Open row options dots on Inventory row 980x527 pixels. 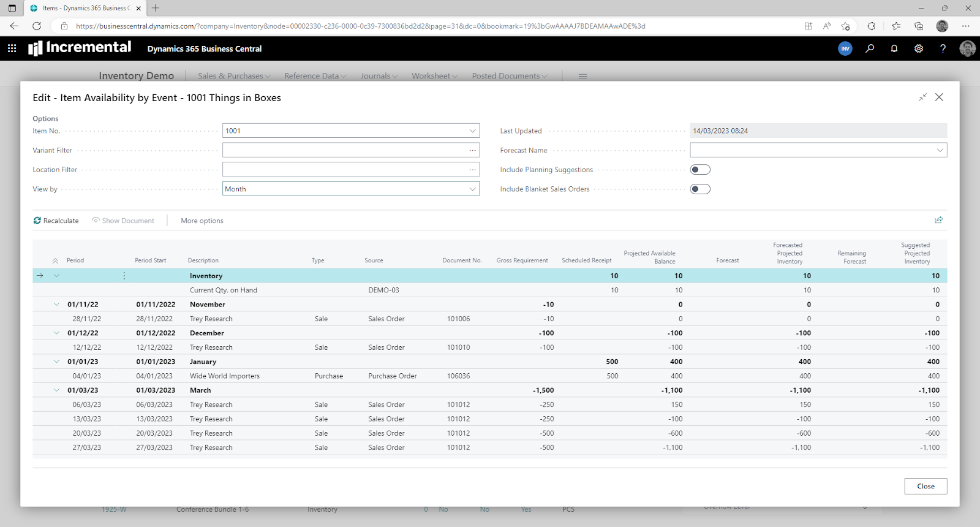124,276
